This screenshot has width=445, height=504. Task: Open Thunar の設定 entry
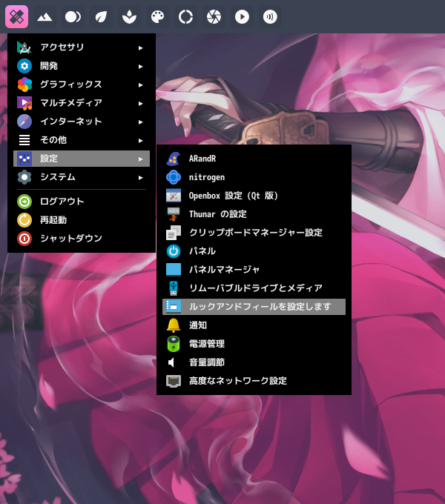[x=254, y=214]
